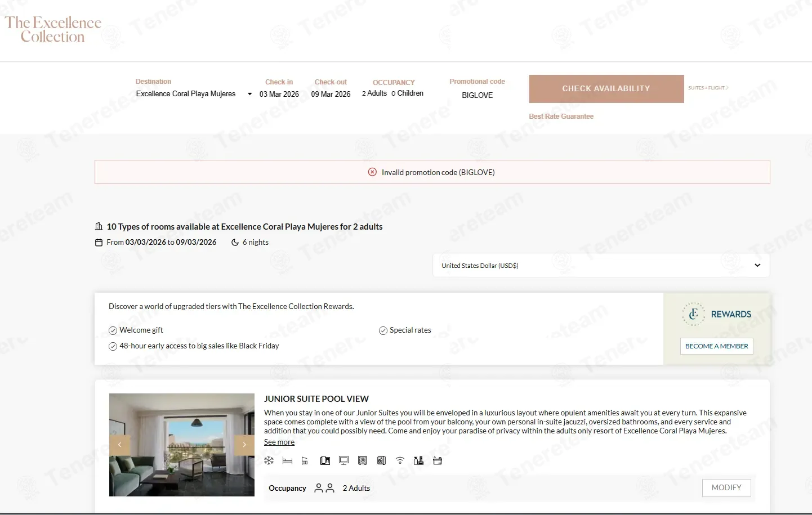812x515 pixels.
Task: Click the Become a Member button
Action: click(716, 346)
